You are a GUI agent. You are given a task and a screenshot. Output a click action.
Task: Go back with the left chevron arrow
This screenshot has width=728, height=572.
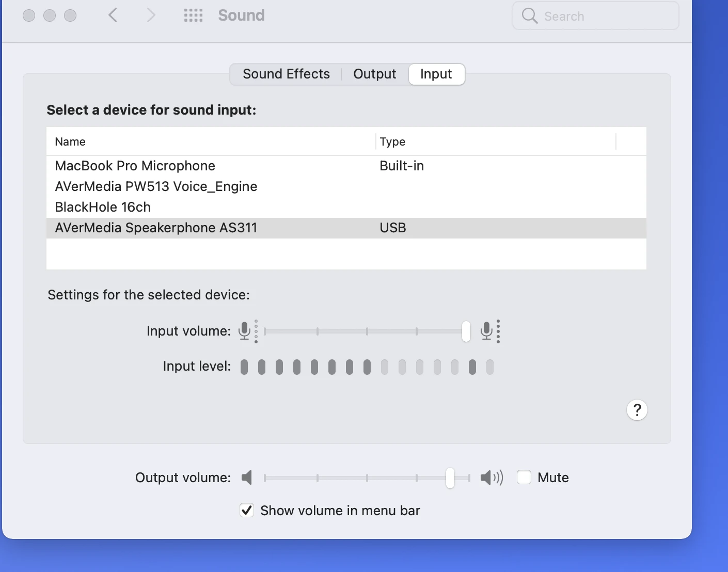tap(113, 15)
